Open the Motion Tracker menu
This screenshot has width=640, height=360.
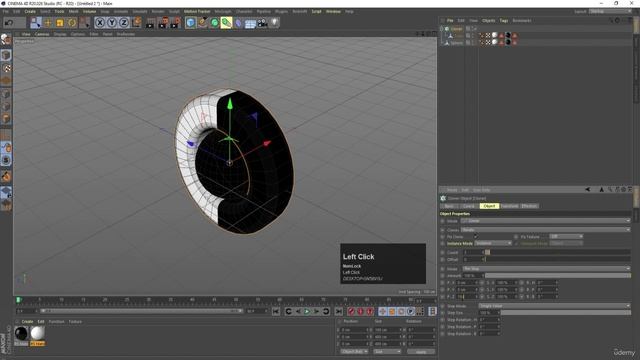coord(197,11)
